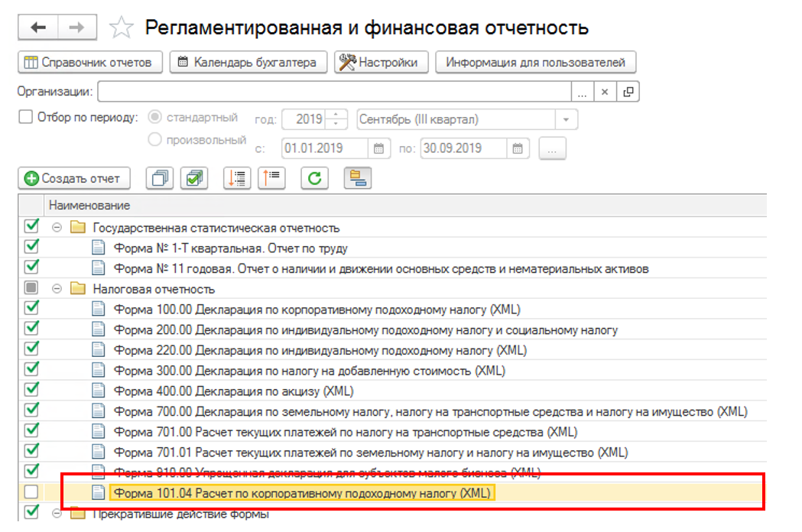Screen dimensions: 802x532
Task: Click inside the Организации input field
Action: 333,92
